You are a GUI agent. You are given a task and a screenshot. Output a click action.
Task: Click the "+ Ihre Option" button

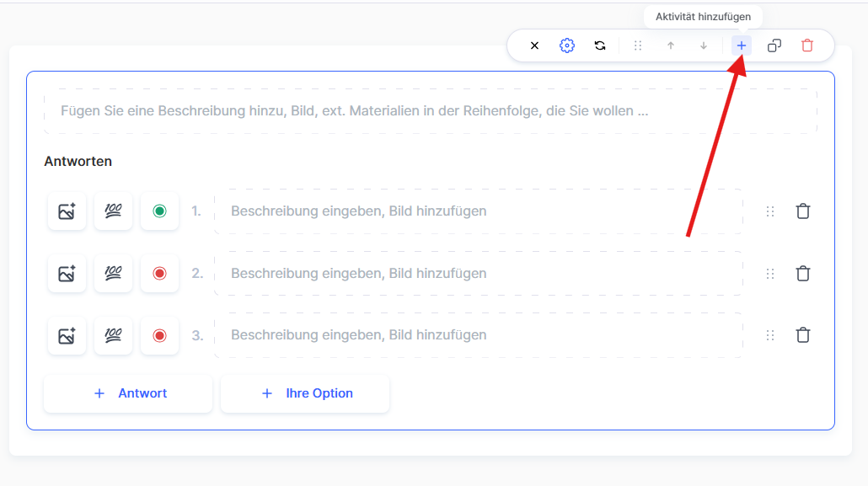pos(305,393)
